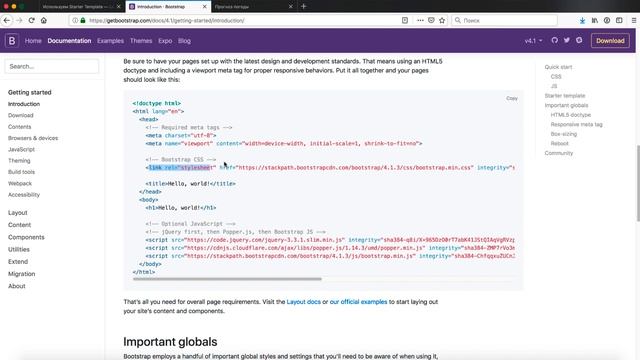Reload the current page
Viewport: 640px width, 360px height.
pyautogui.click(x=31, y=20)
